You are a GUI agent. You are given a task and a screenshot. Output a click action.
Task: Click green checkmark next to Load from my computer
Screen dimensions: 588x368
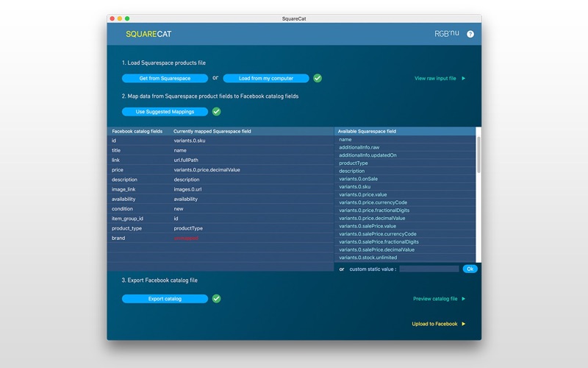point(318,78)
